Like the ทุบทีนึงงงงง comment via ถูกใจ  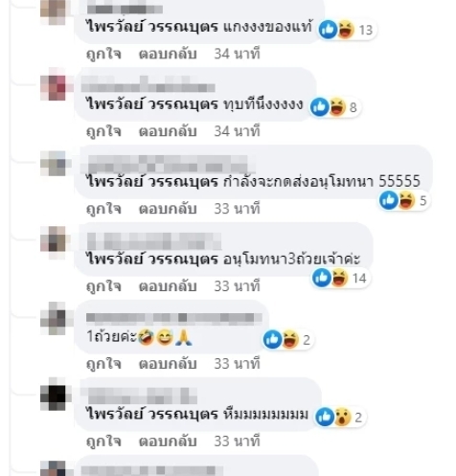[103, 131]
